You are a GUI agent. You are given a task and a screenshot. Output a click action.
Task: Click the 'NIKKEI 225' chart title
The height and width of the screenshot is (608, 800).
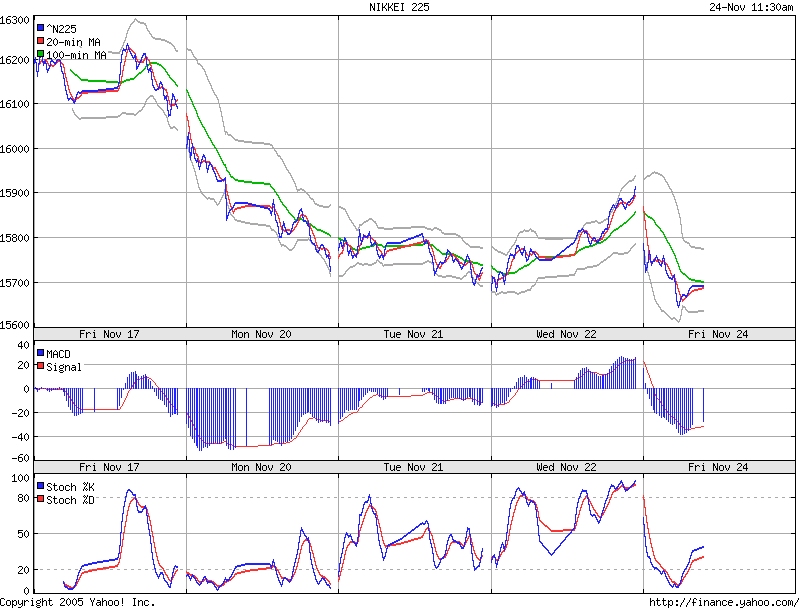399,7
